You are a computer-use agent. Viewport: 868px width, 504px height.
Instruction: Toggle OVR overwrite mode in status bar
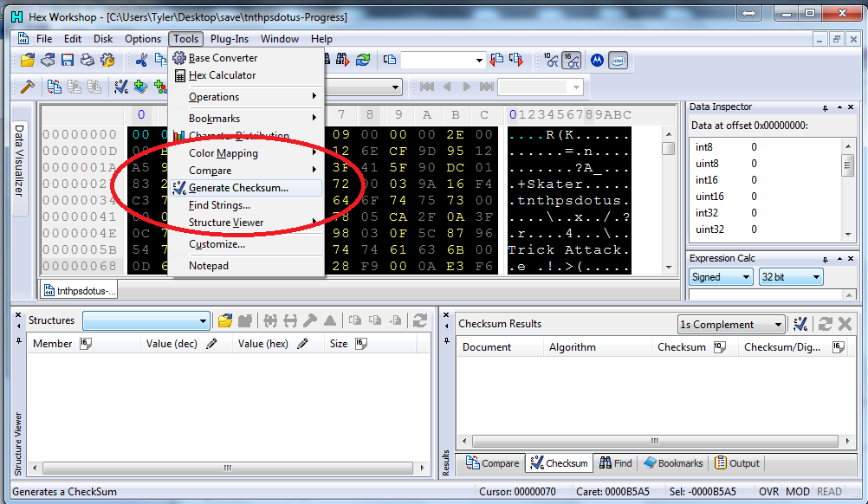click(x=768, y=492)
